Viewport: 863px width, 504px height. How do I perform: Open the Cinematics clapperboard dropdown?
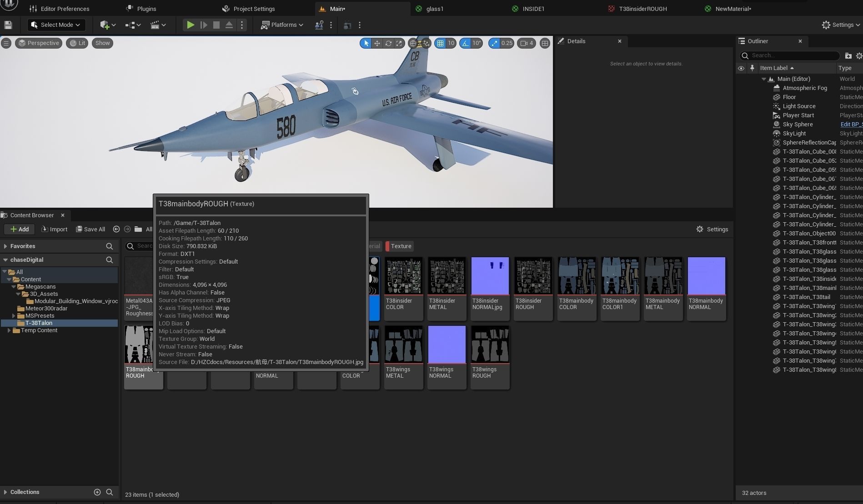pos(158,25)
